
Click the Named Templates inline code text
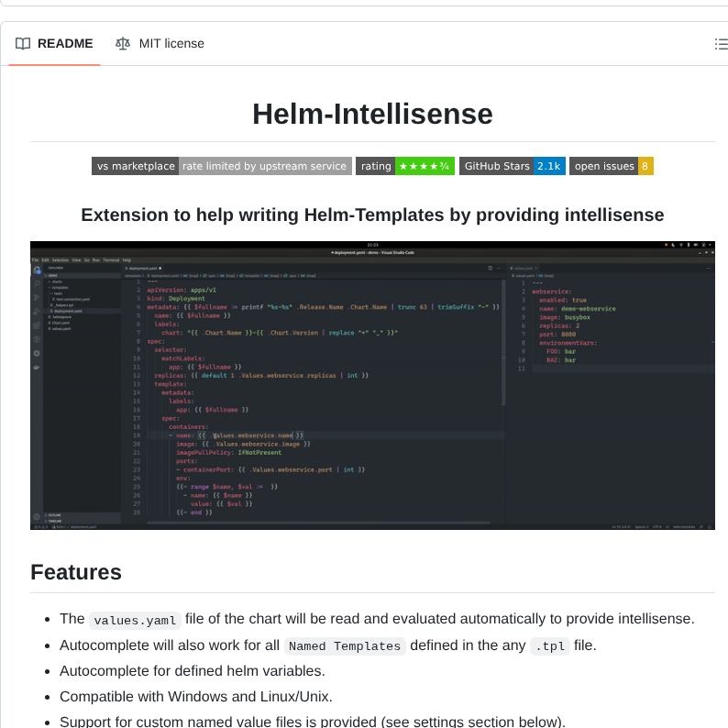pyautogui.click(x=345, y=645)
